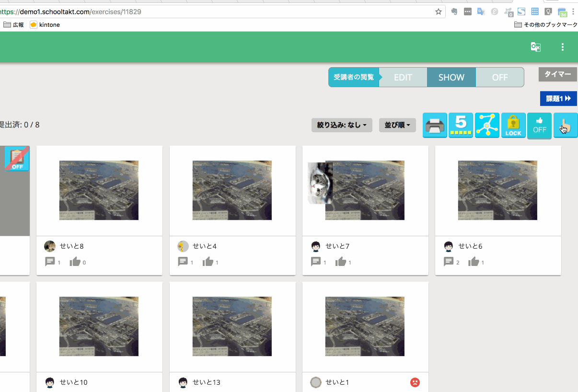Open せいと4's submission thumbnail
578x392 pixels.
(x=232, y=190)
